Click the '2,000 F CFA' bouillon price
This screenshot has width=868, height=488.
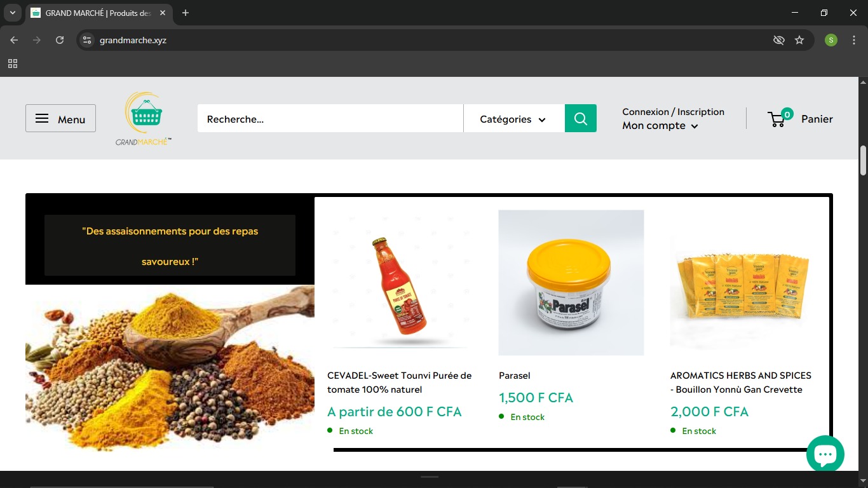[x=710, y=412]
